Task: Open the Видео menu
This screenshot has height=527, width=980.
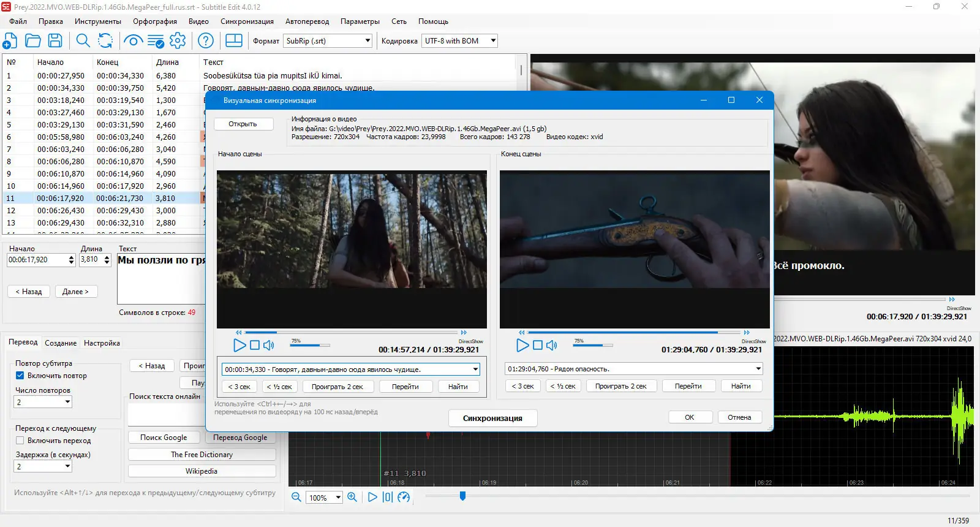Action: click(x=198, y=21)
